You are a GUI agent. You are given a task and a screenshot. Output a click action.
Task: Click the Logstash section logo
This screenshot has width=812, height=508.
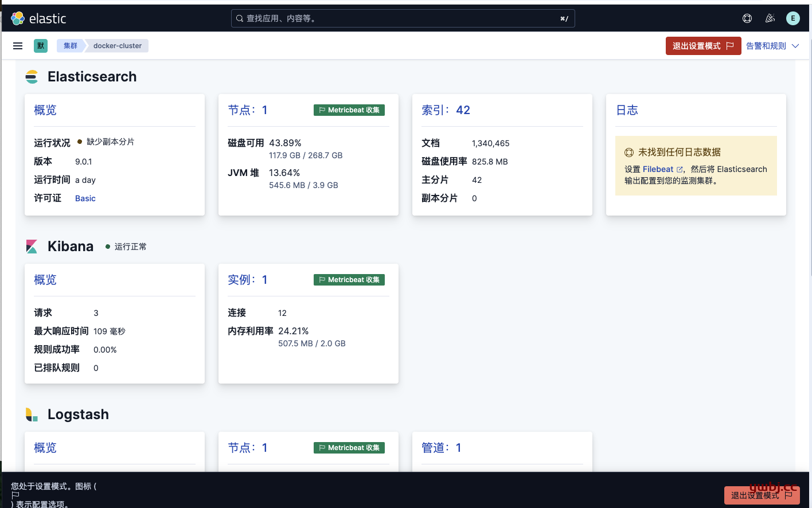(32, 415)
